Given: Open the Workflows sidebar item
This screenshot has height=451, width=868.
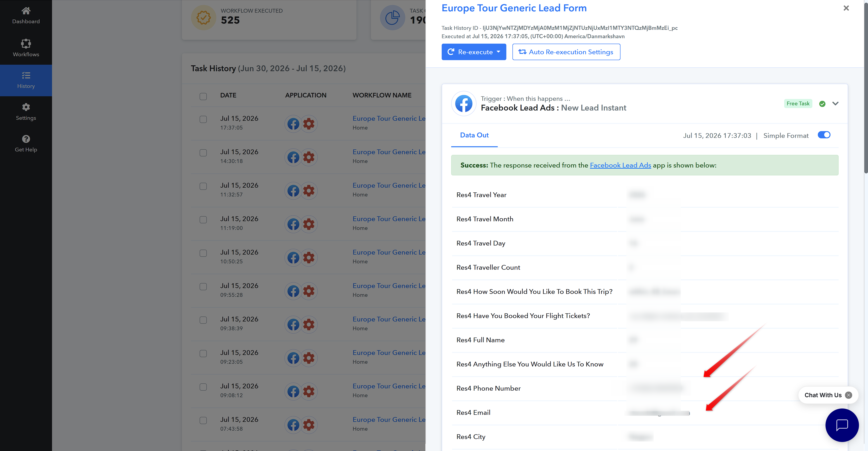Looking at the screenshot, I should pyautogui.click(x=26, y=48).
